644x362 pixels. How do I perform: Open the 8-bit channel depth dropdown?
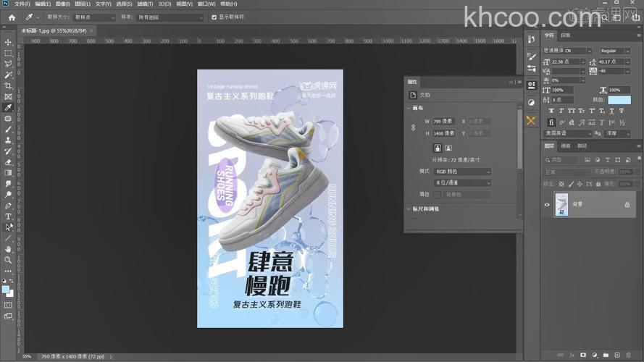[462, 182]
